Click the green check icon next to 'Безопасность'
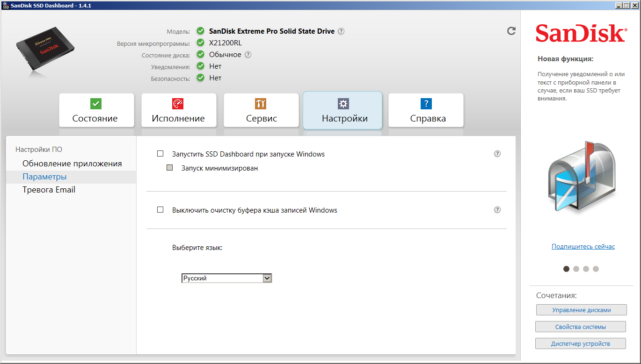The width and height of the screenshot is (641, 364). [201, 78]
